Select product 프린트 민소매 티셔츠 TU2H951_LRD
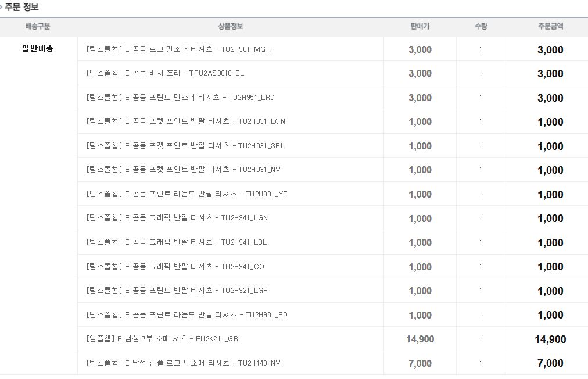588x379 pixels. [180, 98]
